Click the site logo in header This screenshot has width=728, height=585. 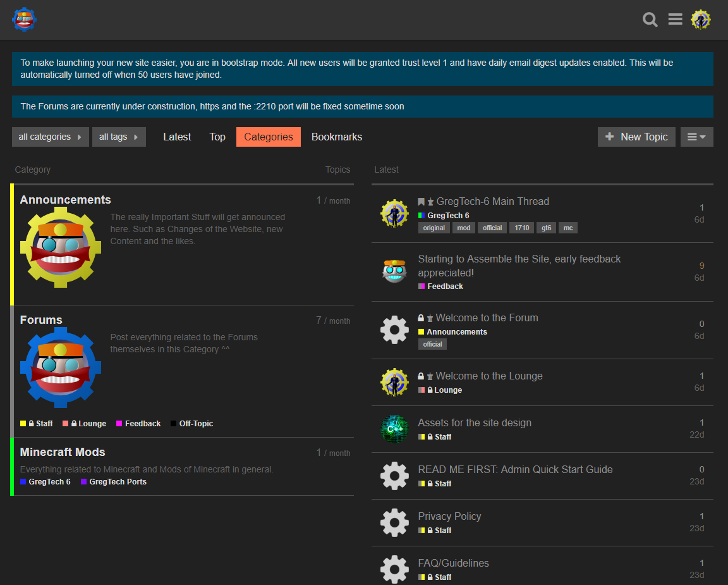24,20
